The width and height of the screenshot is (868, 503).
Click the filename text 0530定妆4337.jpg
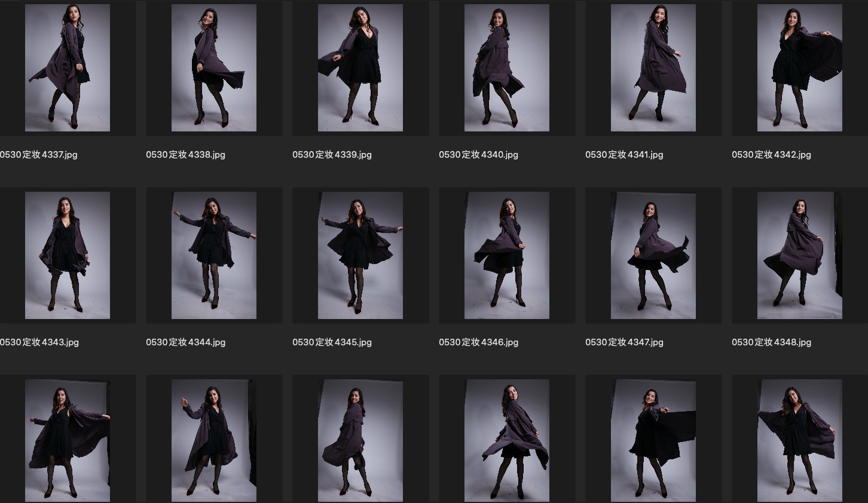tap(39, 155)
